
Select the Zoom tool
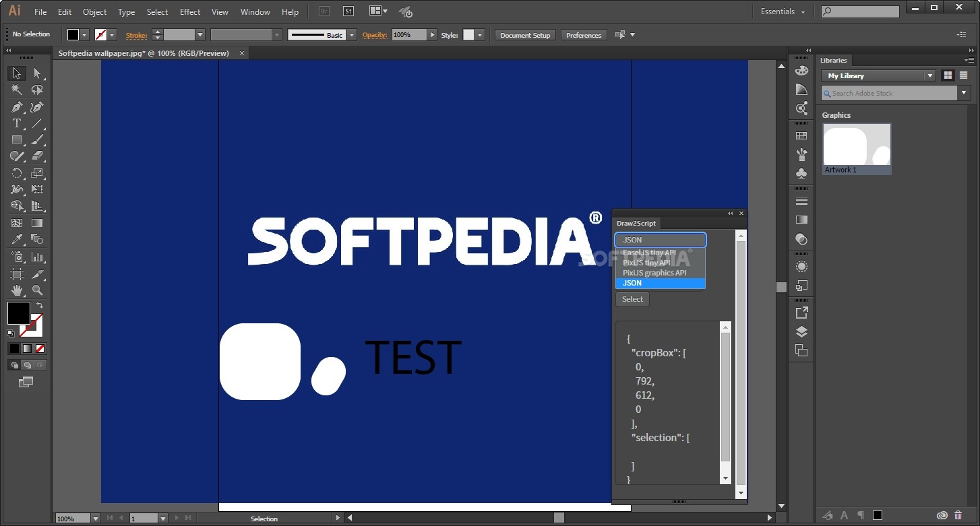[x=37, y=290]
